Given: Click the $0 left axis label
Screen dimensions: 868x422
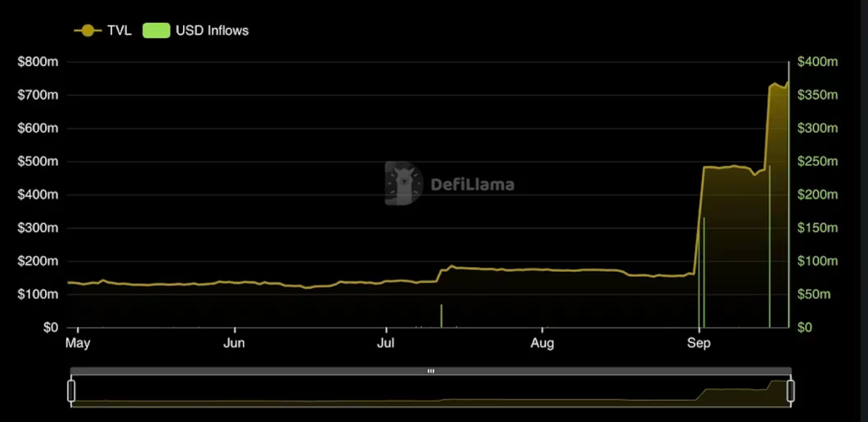Looking at the screenshot, I should coord(50,327).
